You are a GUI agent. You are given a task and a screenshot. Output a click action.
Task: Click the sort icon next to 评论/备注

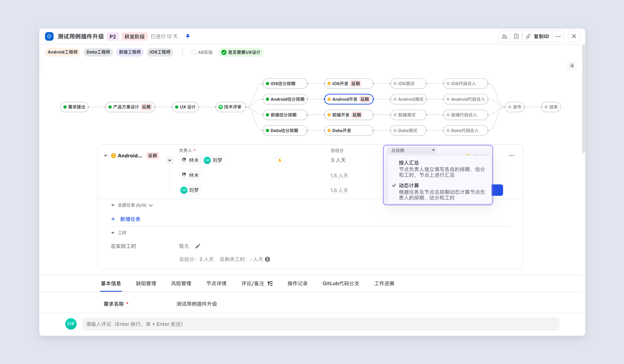270,283
